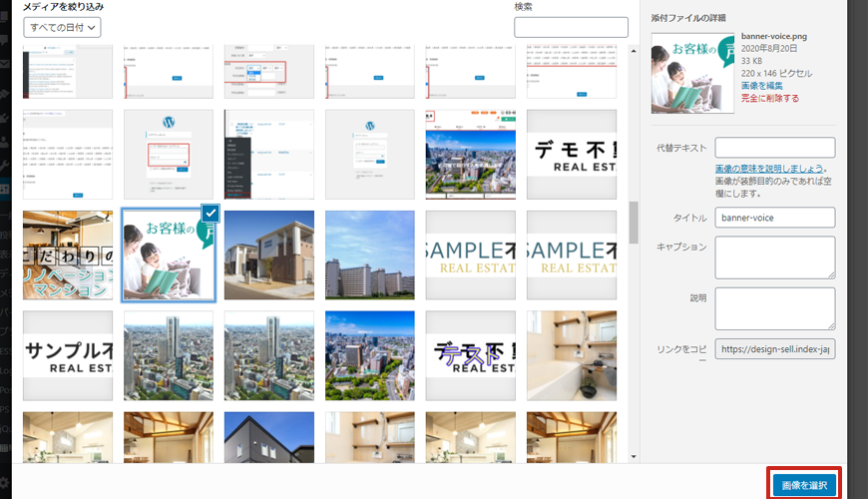Open the すべての日付 date filter dropdown
Image resolution: width=868 pixels, height=499 pixels.
point(62,27)
